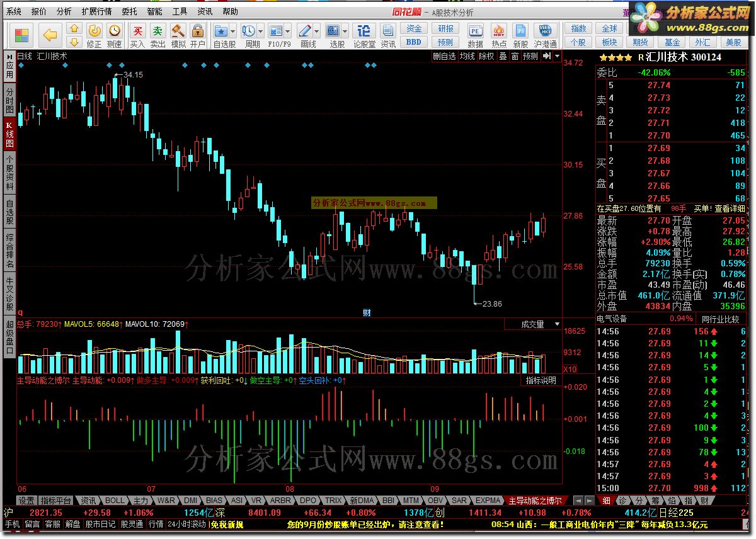Switch to the 综合排名 side tab
Image resolution: width=756 pixels, height=539 pixels.
[x=9, y=249]
